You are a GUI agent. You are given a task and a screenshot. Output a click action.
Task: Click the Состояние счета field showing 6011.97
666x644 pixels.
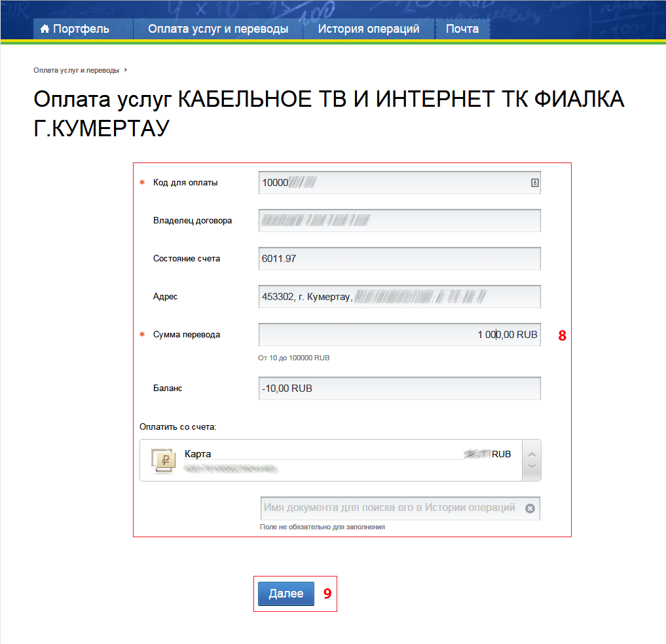[x=399, y=259]
